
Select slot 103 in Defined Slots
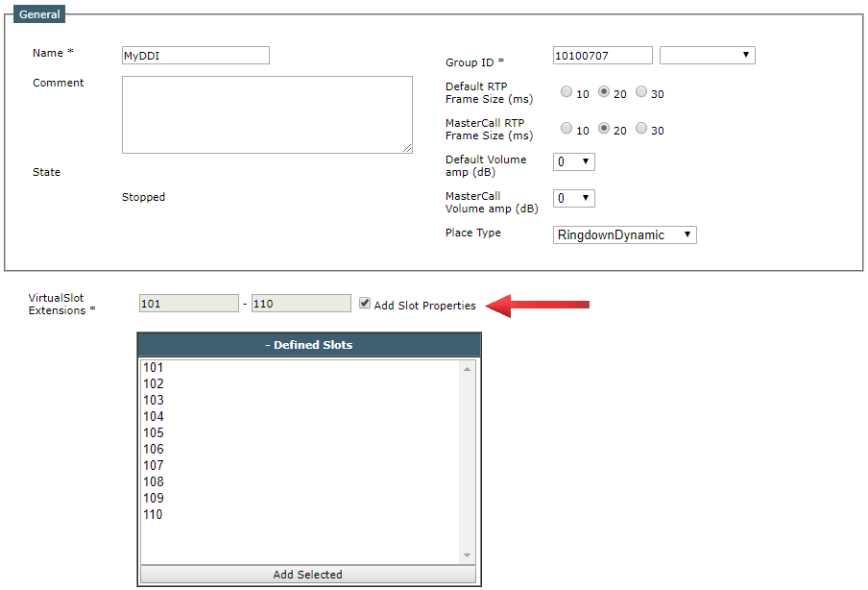(x=301, y=400)
